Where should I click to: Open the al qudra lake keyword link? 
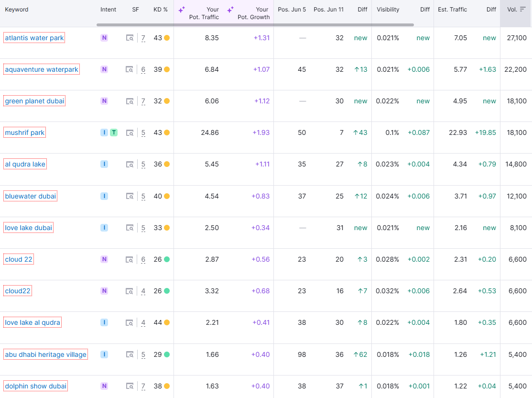point(25,164)
